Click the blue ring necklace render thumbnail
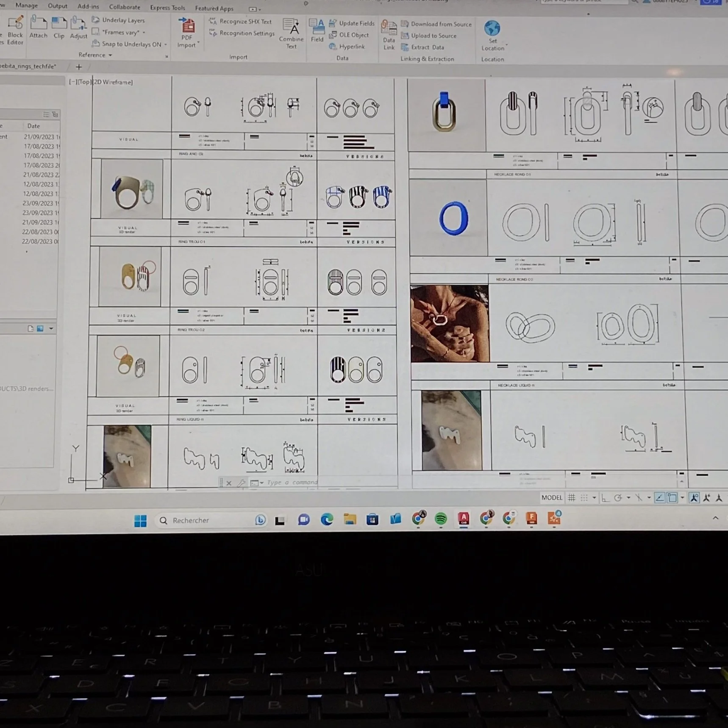The image size is (728, 728). (x=449, y=218)
